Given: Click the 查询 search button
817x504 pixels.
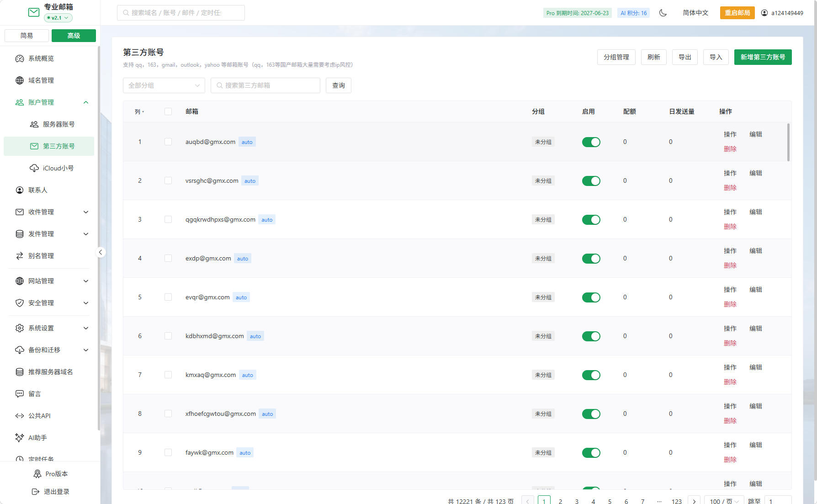Looking at the screenshot, I should (x=339, y=85).
